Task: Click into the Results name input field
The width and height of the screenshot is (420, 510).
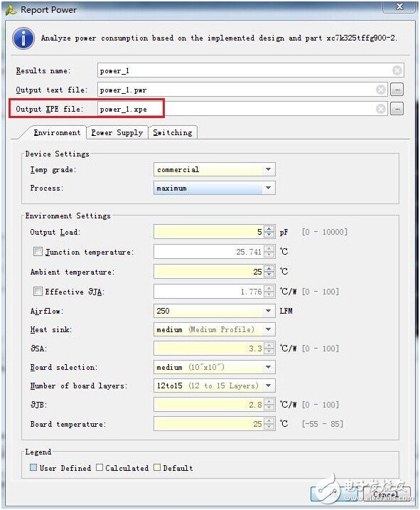Action: click(244, 70)
